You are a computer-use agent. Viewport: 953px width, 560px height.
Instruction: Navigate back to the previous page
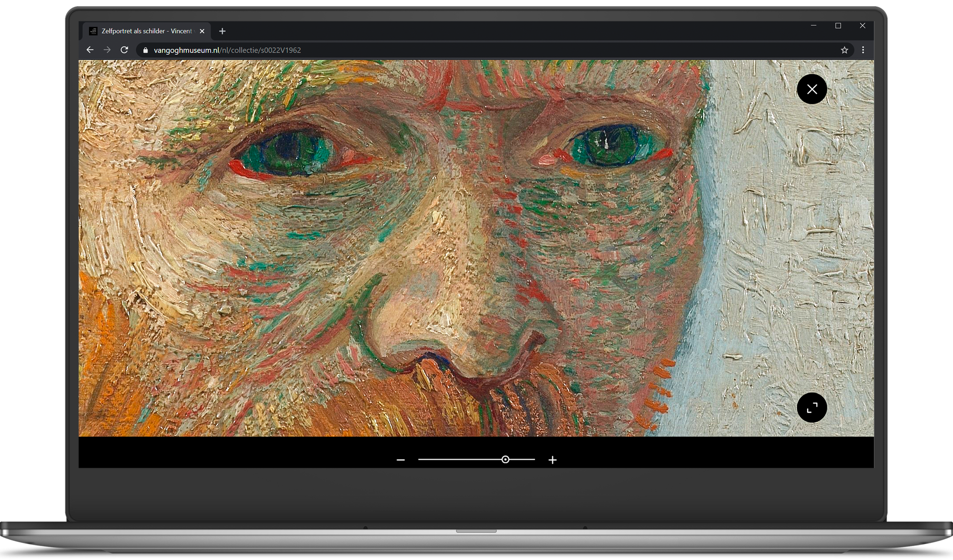(x=90, y=50)
